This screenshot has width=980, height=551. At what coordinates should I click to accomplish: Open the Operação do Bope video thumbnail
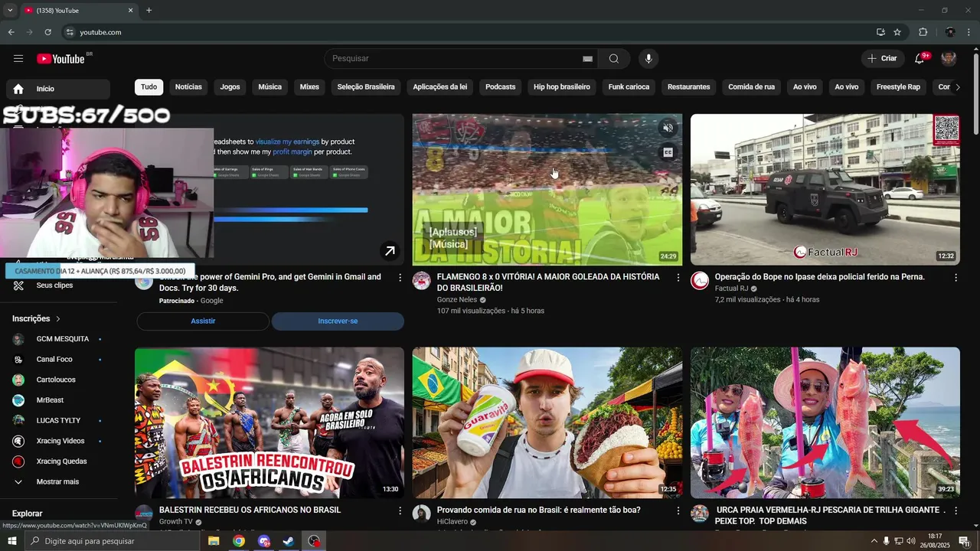click(825, 190)
